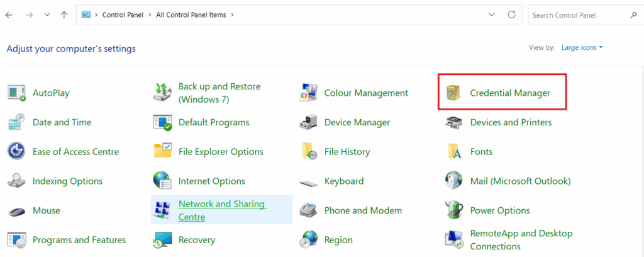
Task: Open the Recovery icon
Action: (163, 240)
